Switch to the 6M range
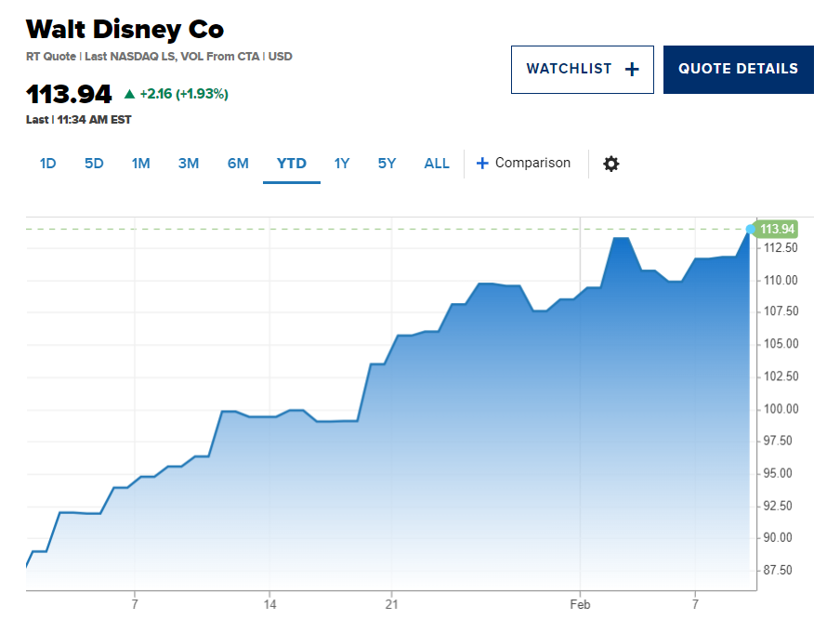 coord(238,164)
